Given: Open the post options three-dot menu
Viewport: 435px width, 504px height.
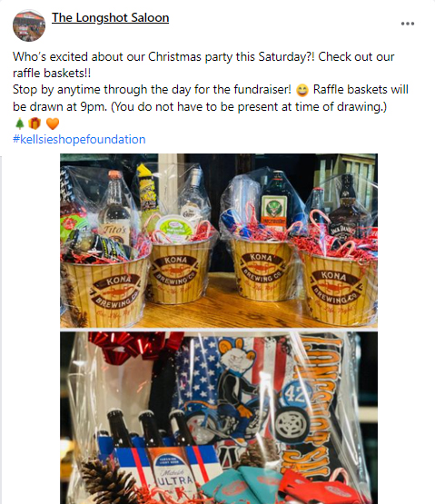Looking at the screenshot, I should [408, 24].
